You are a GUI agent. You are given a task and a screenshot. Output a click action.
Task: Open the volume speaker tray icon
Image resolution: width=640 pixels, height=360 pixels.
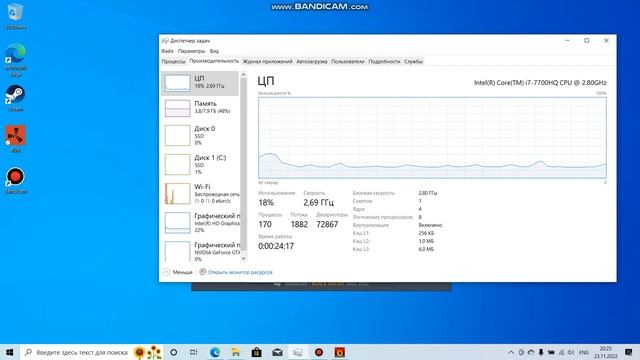571,352
